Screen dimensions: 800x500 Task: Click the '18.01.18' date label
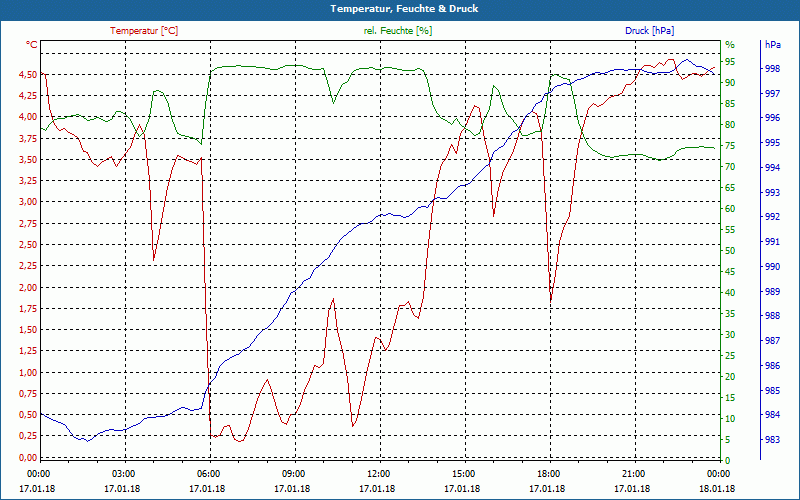pos(717,489)
